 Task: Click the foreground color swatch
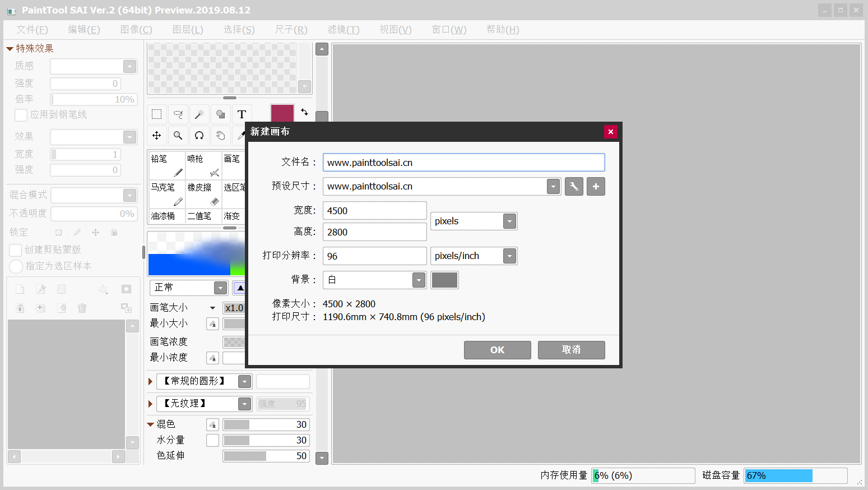pyautogui.click(x=282, y=114)
